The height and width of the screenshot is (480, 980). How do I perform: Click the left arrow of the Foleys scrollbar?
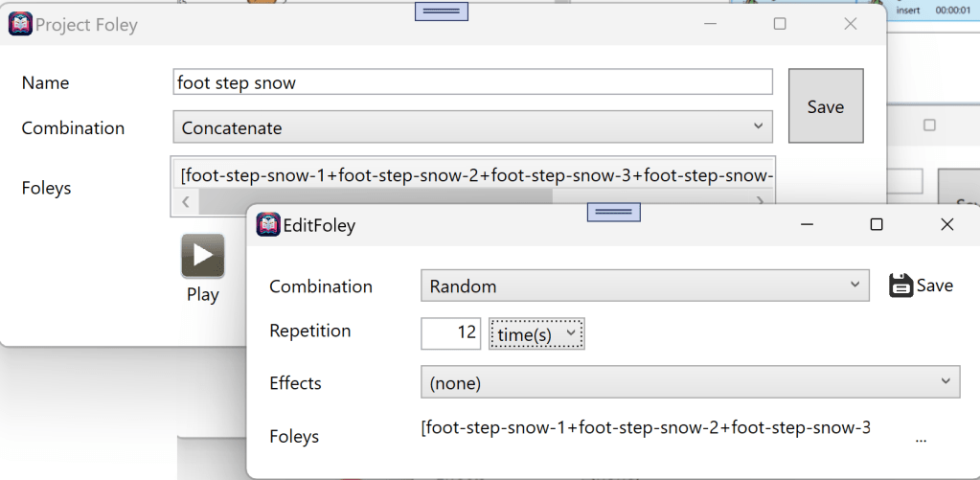tap(185, 201)
